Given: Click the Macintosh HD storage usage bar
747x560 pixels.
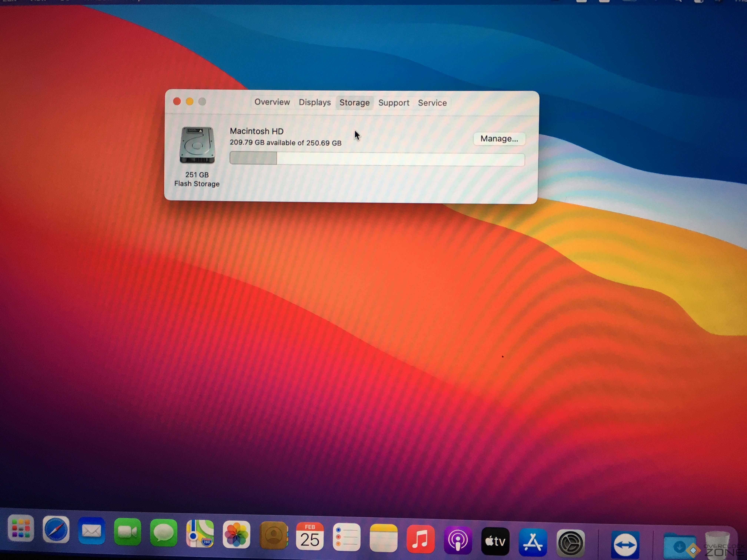Looking at the screenshot, I should click(377, 159).
